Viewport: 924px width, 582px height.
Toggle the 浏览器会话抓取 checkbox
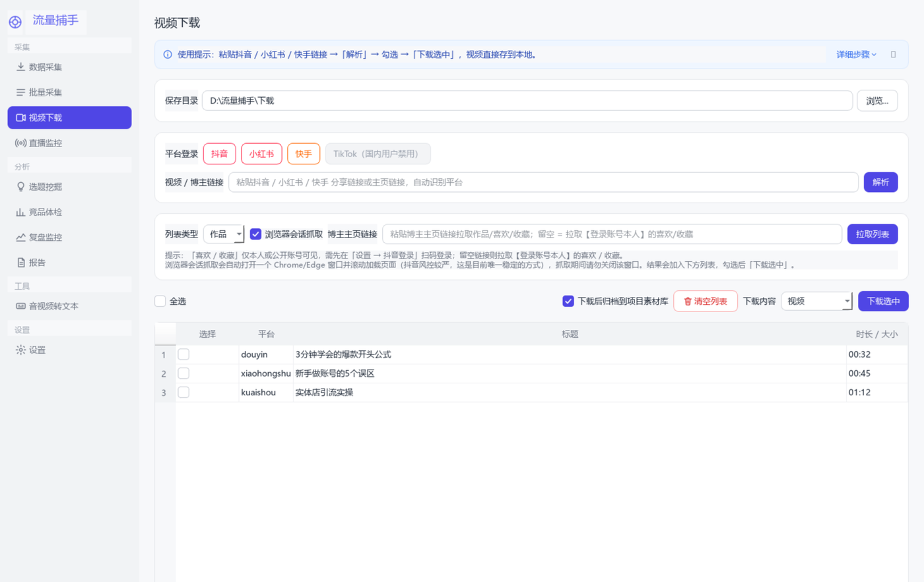[255, 234]
